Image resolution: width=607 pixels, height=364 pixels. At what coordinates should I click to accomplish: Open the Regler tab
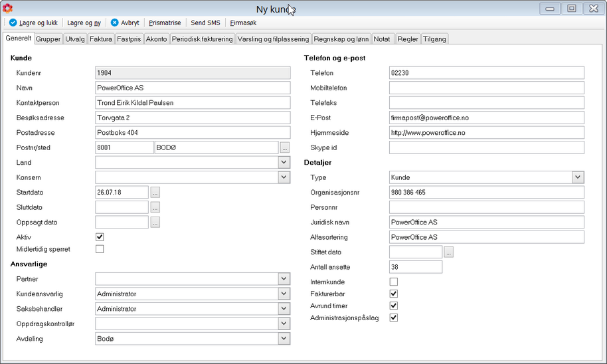pos(408,39)
